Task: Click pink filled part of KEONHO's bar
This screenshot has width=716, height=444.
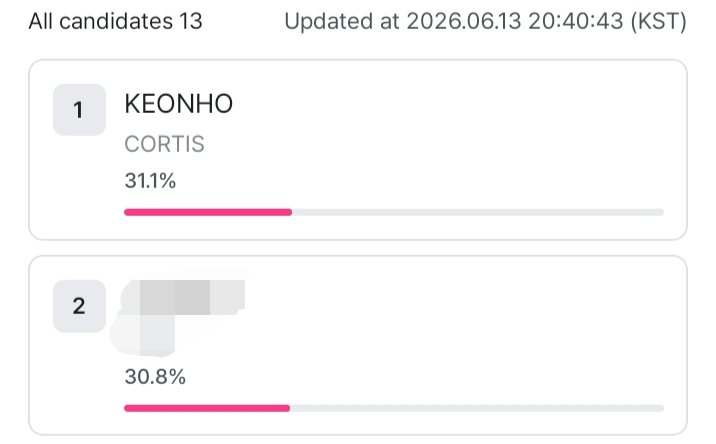Action: (x=208, y=212)
